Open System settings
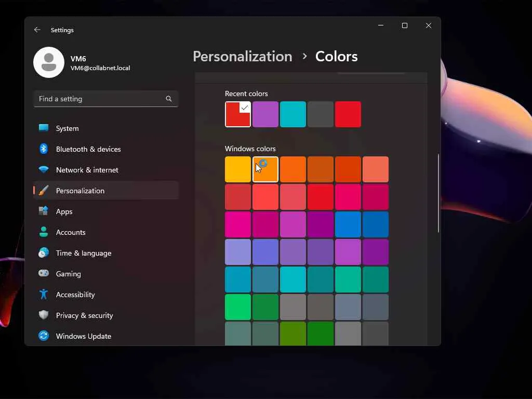This screenshot has height=399, width=532. [106, 128]
